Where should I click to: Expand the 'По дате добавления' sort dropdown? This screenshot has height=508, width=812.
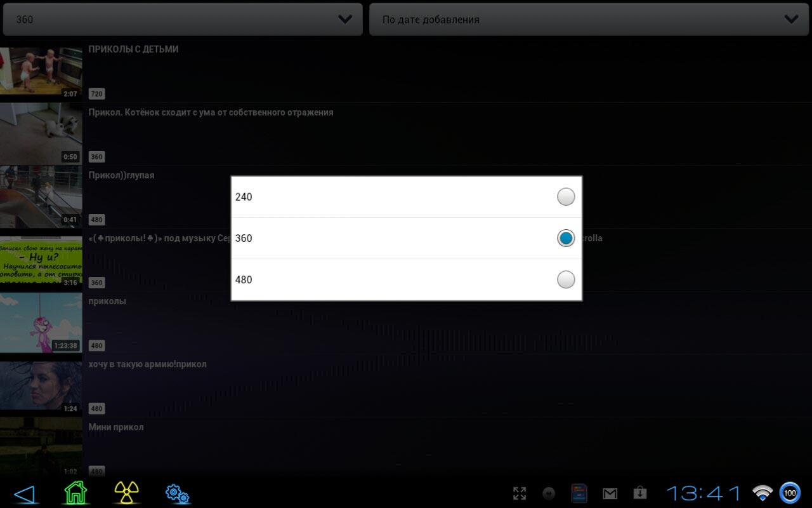(x=590, y=20)
